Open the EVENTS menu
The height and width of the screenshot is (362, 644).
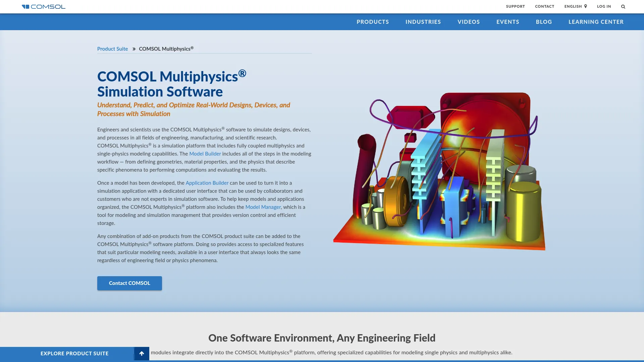[x=508, y=22]
